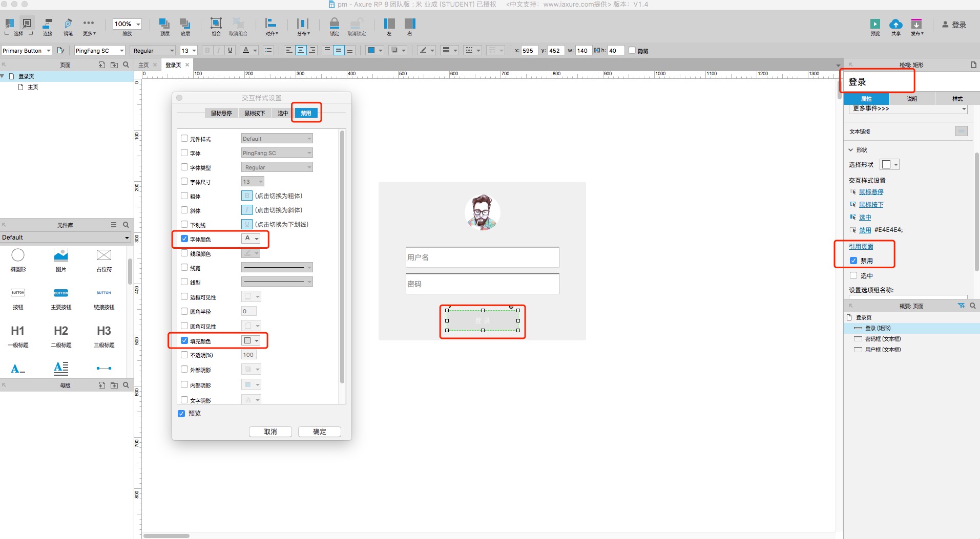Click the Share (共享) cloud icon
The image size is (980, 539).
895,24
